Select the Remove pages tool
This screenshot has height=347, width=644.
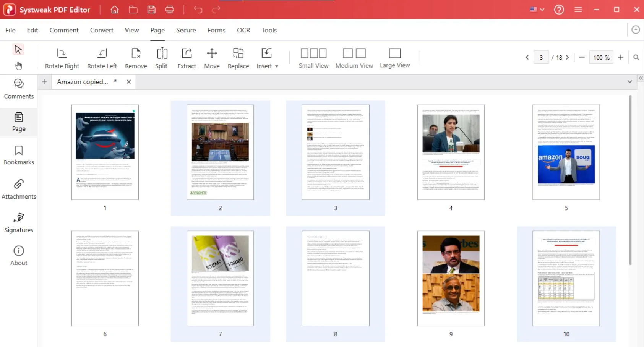click(136, 57)
